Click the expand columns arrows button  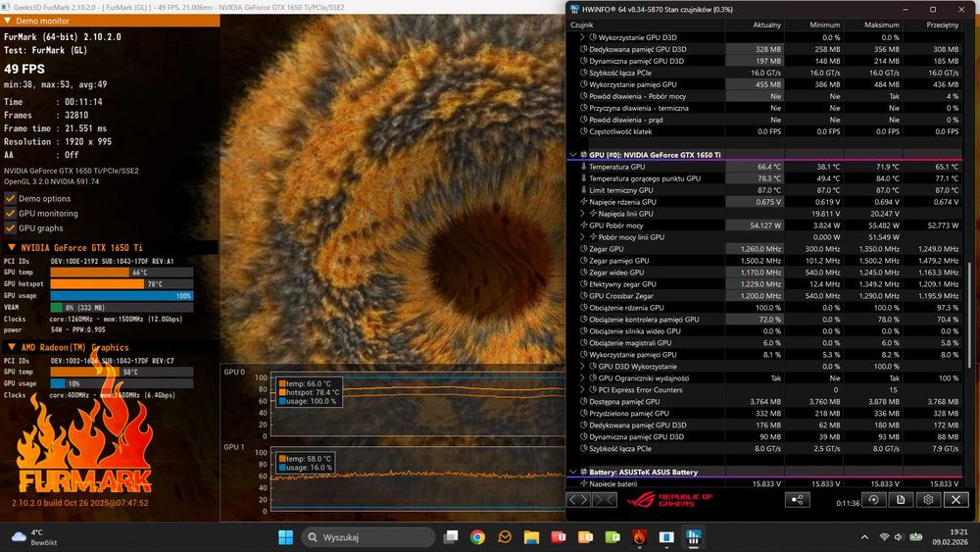[x=579, y=500]
